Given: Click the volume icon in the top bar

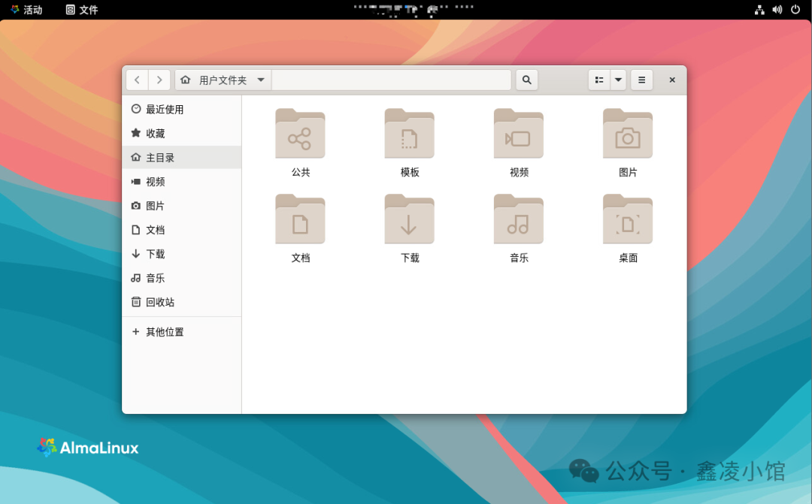Looking at the screenshot, I should pos(777,10).
